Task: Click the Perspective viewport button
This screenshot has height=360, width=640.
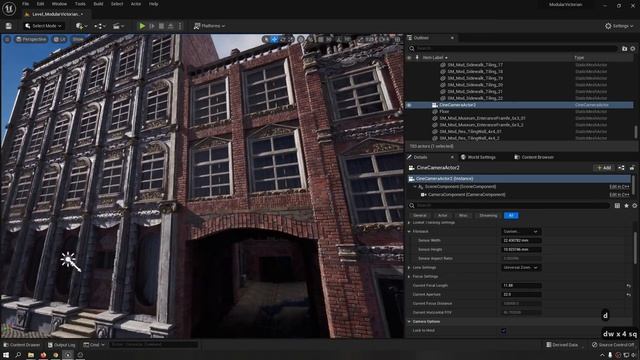Action: (x=31, y=39)
